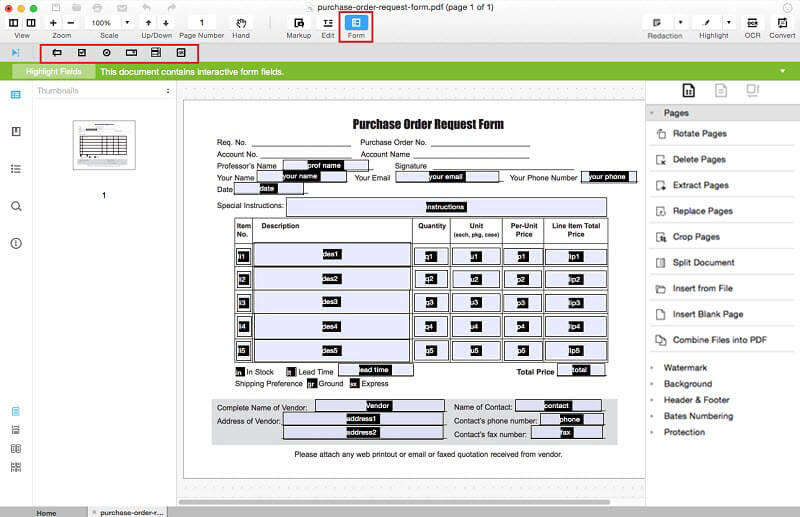
Task: Toggle the Lead Time checkbox
Action: (x=291, y=372)
